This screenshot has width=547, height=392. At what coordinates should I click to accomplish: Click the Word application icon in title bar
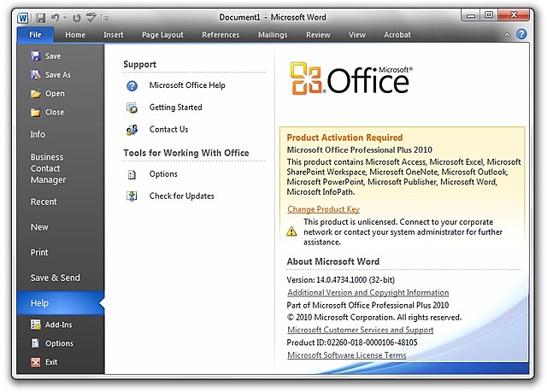click(23, 17)
